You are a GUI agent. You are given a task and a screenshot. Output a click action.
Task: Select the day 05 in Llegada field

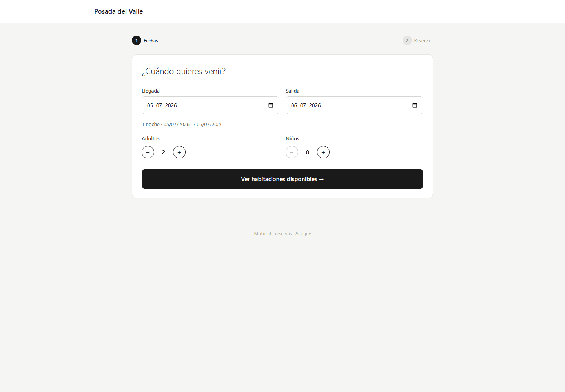pyautogui.click(x=150, y=105)
